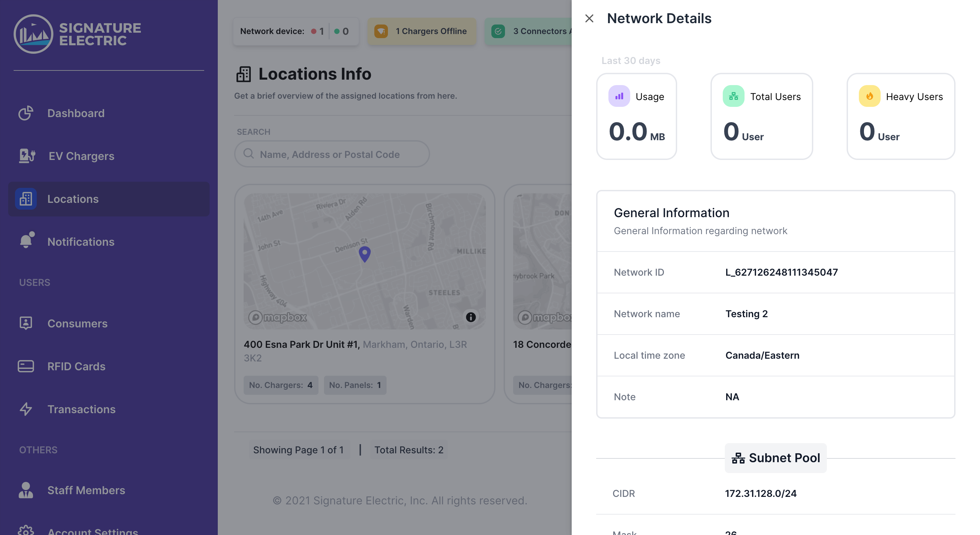Click the Staff Members person icon
This screenshot has width=980, height=535.
coord(26,490)
